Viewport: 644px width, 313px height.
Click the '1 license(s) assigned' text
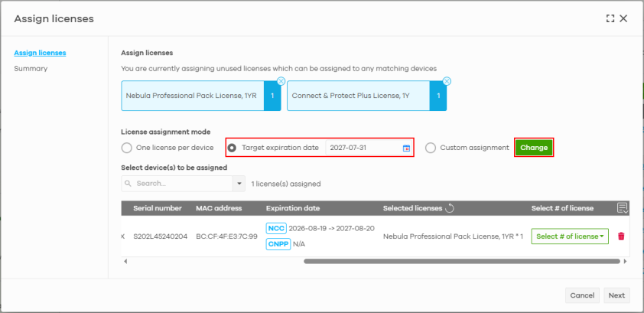click(286, 184)
